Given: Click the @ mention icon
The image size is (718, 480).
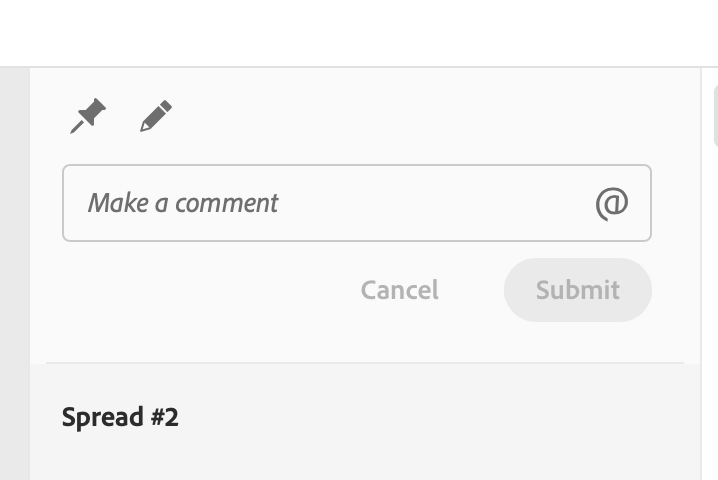Looking at the screenshot, I should coord(611,203).
